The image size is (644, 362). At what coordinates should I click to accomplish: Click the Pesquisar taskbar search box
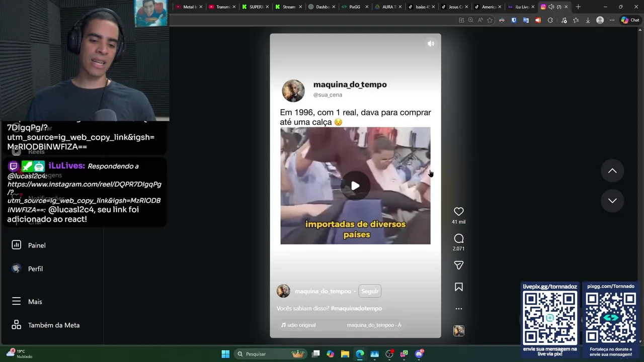pos(271,354)
